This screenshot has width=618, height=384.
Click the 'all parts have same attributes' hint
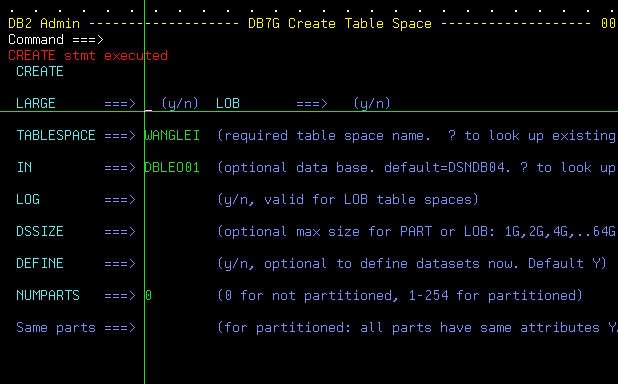coord(480,327)
